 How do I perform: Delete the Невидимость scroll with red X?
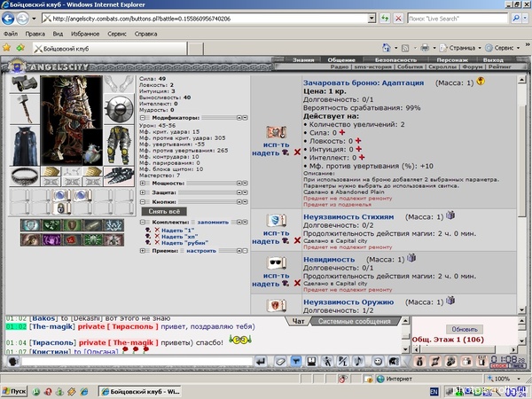297,283
